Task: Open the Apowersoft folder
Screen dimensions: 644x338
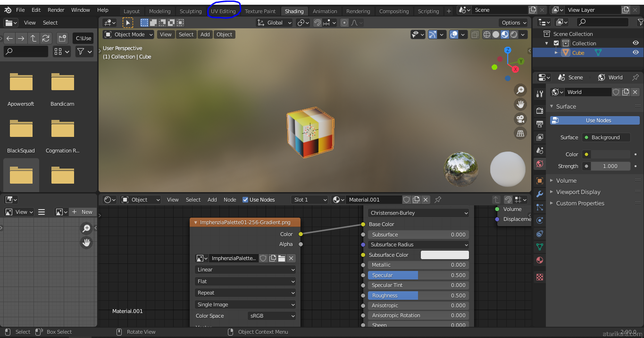Action: (21, 89)
